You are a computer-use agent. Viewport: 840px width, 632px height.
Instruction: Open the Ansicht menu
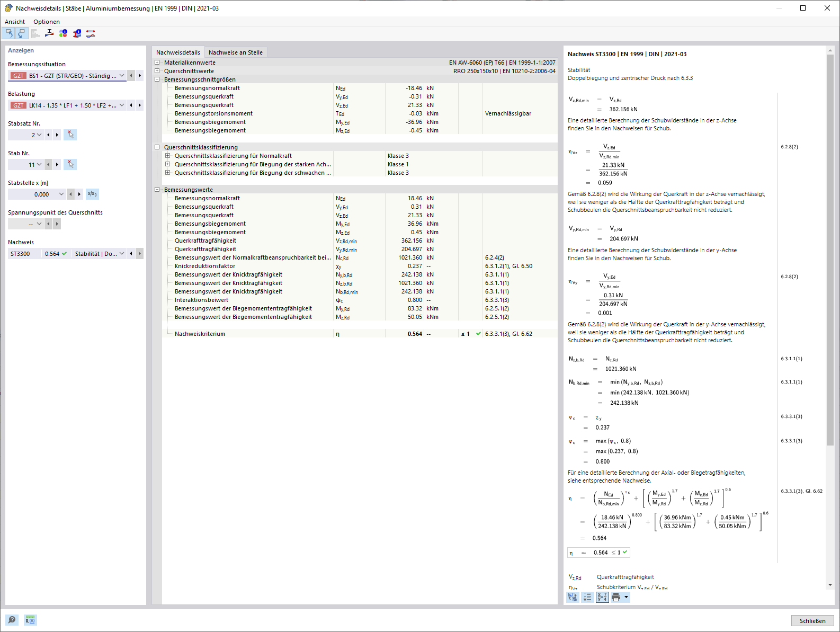15,22
